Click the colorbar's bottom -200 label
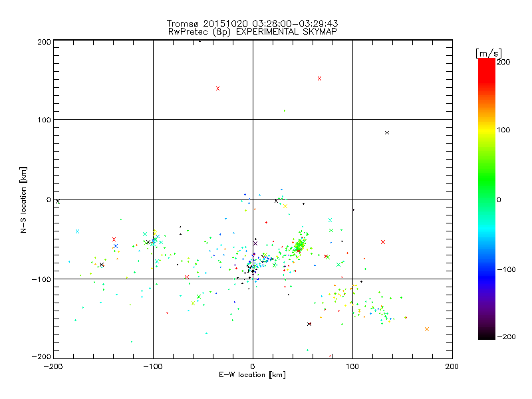Viewport: 532px width, 399px height. pos(506,336)
